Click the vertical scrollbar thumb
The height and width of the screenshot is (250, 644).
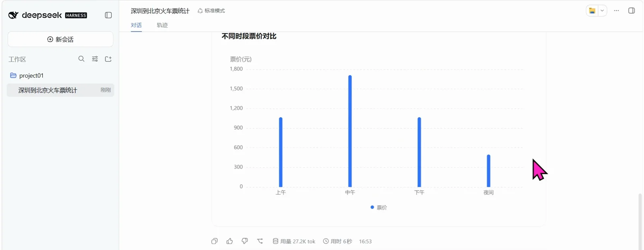640,221
